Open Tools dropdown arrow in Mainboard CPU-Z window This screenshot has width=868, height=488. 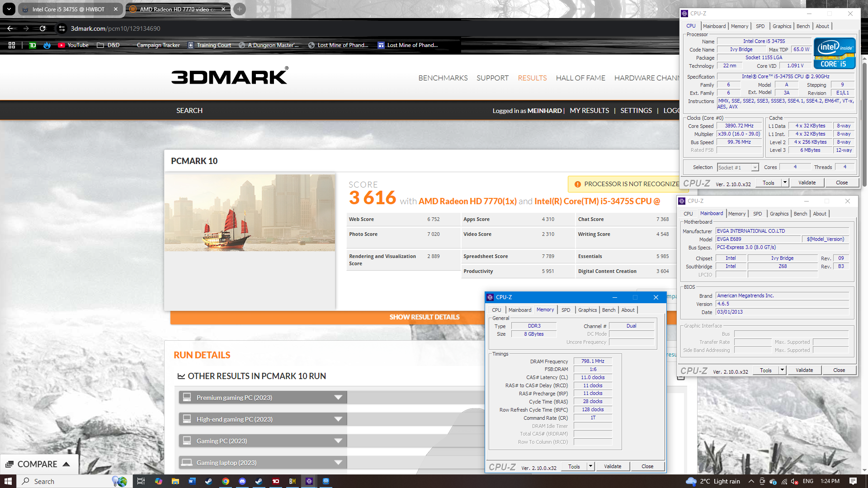(782, 370)
